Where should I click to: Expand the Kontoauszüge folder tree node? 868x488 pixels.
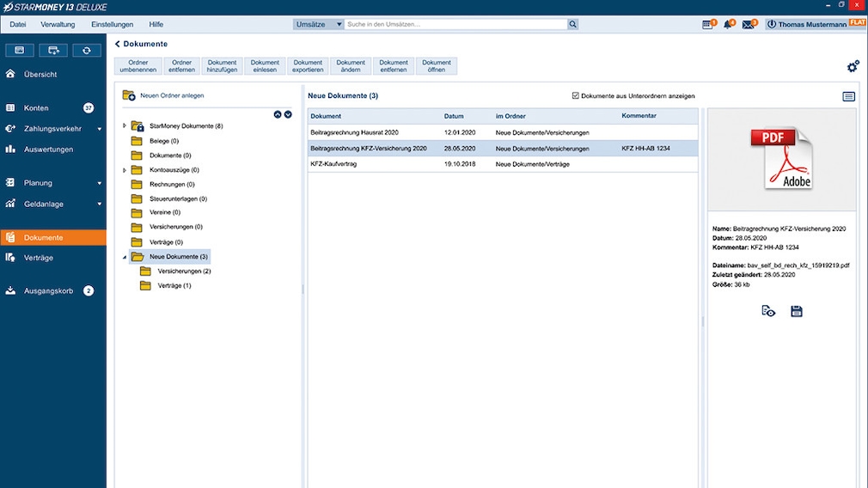coord(125,170)
